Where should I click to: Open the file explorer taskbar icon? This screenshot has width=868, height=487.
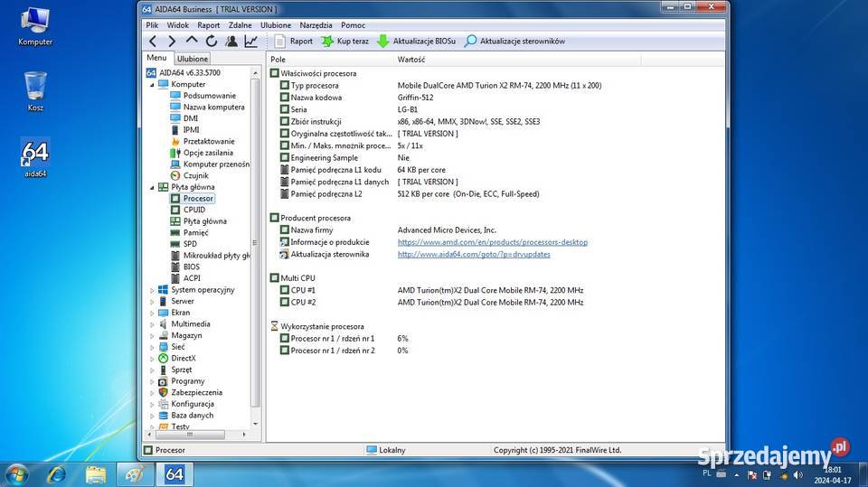(x=96, y=474)
